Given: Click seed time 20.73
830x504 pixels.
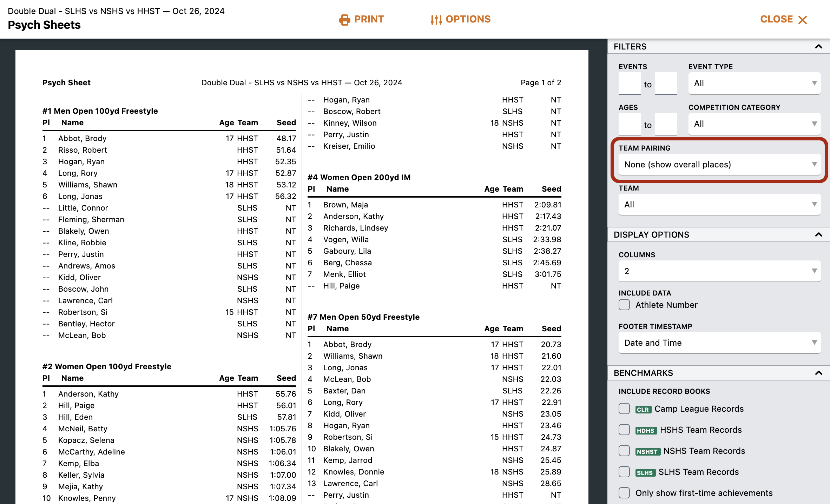Looking at the screenshot, I should tap(551, 344).
